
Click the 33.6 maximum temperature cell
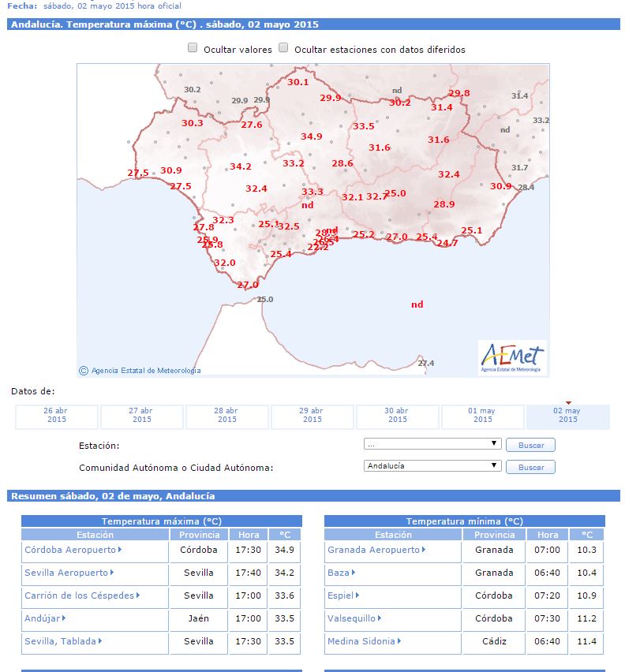click(x=285, y=595)
